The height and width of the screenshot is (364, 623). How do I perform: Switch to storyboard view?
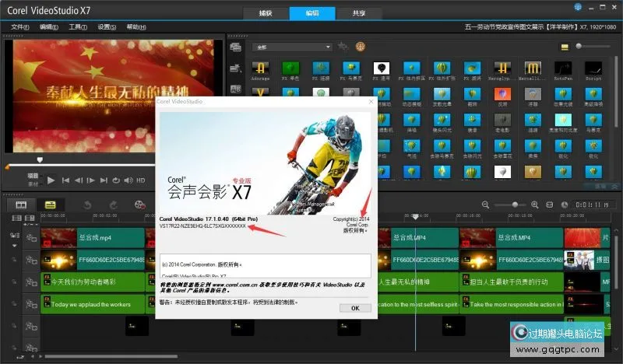click(x=21, y=205)
